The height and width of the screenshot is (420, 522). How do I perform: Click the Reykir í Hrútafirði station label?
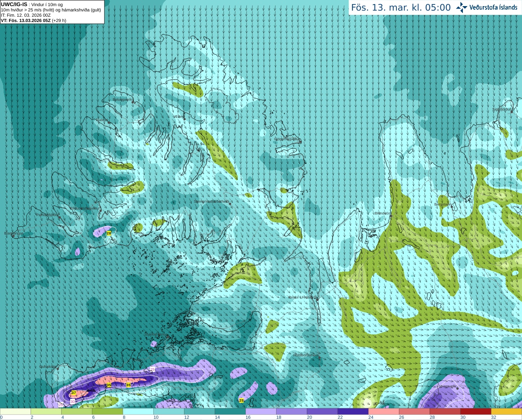302,297
